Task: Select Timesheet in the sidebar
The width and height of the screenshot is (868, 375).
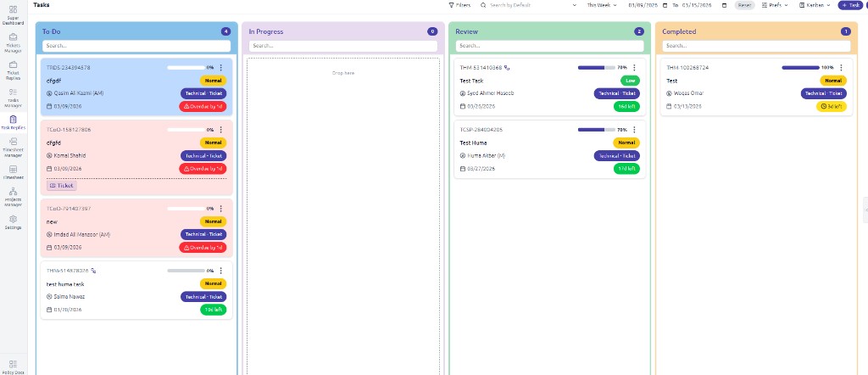Action: pos(13,172)
